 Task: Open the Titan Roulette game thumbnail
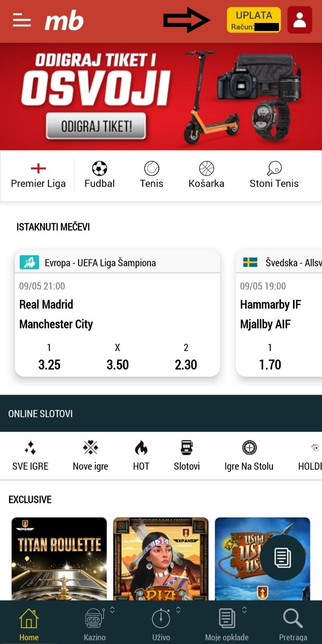59,559
